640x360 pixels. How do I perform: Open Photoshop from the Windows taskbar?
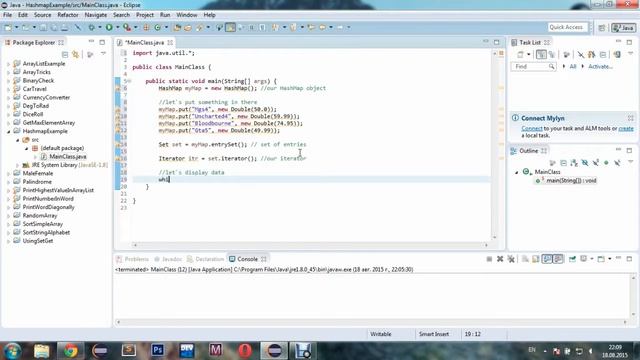coord(158,350)
